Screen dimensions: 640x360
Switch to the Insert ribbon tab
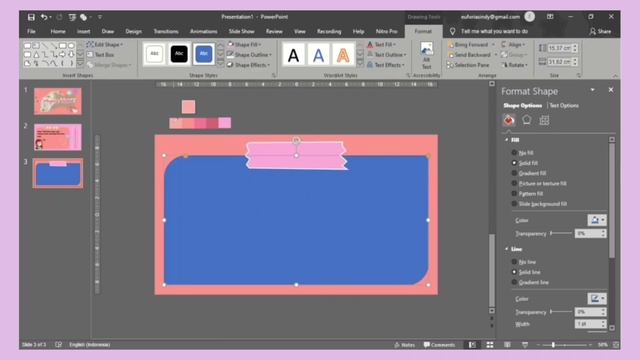83,31
